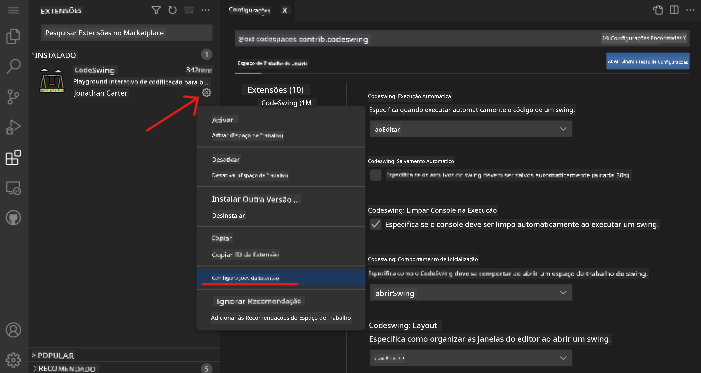Select Copiar ID da Extensão menu item
This screenshot has width=701, height=373.
(245, 254)
